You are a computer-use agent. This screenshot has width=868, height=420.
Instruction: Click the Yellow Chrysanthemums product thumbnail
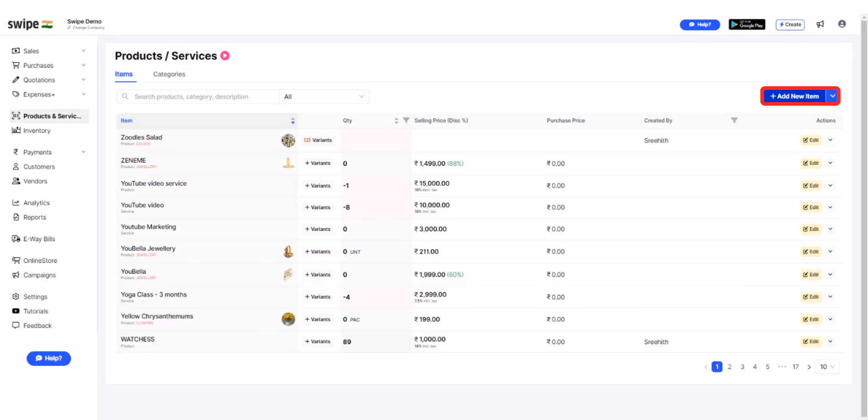pos(288,319)
